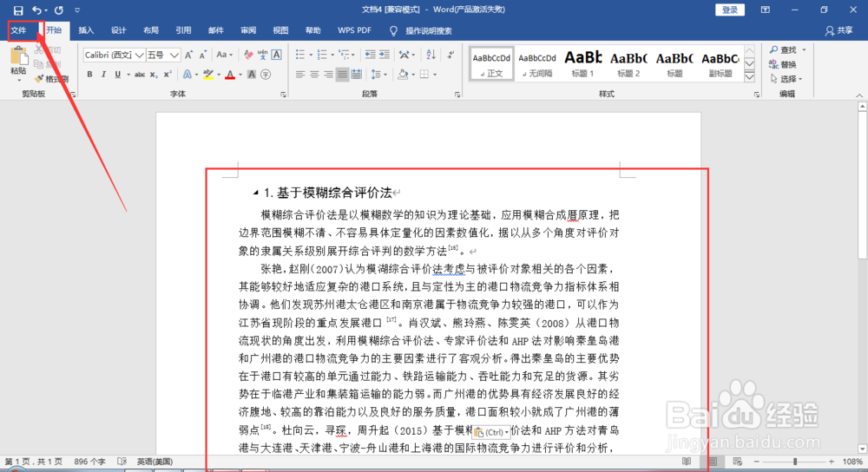Screen dimensions: 868x472
Task: Align text right
Action: 328,74
